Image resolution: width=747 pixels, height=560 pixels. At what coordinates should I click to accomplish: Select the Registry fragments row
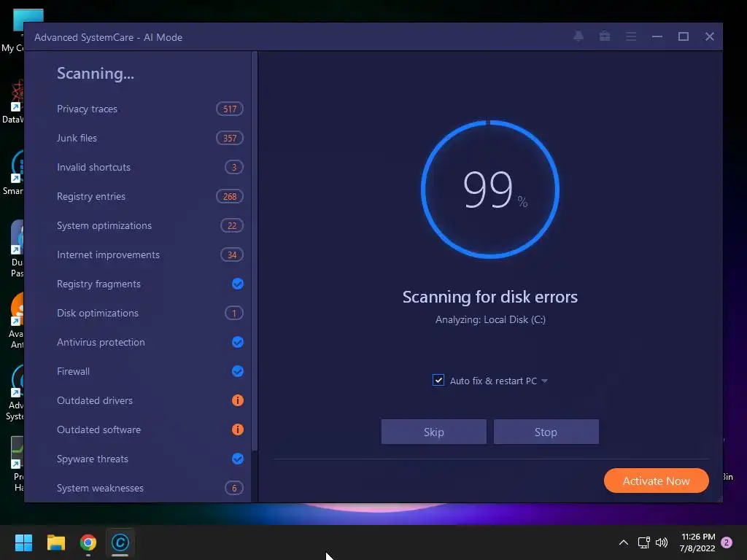pos(150,284)
